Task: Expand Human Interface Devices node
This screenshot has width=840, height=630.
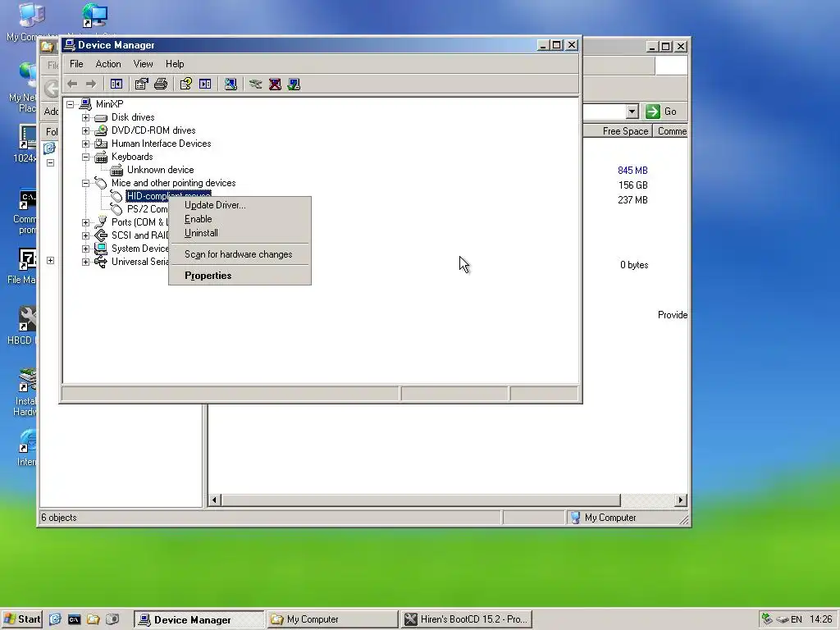Action: click(85, 144)
